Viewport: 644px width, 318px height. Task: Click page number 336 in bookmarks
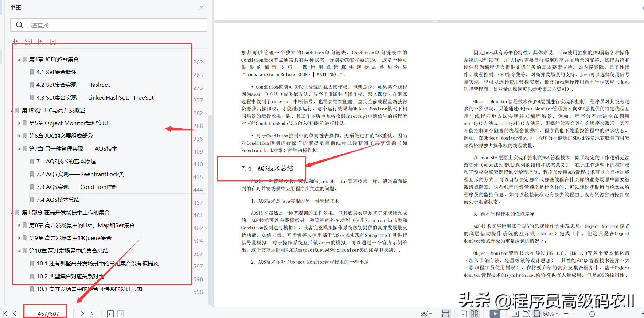coord(198,139)
